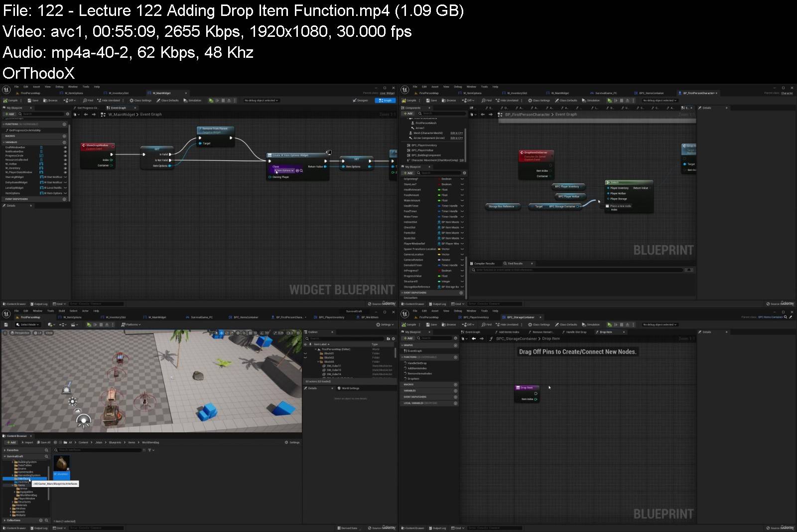Toggle visibility eye for W_Inventory variable

[65, 168]
